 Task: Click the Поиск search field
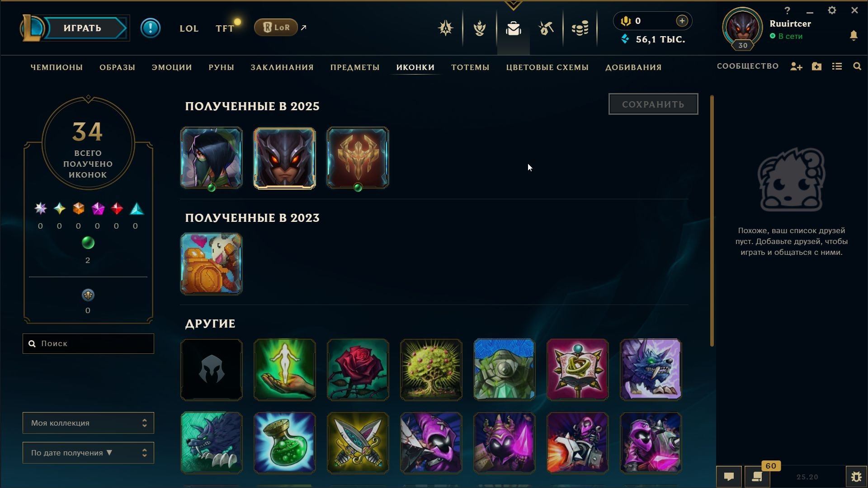coord(88,343)
